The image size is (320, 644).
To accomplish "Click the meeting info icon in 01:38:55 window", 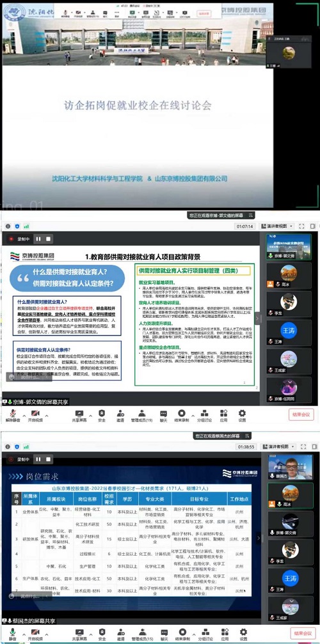I will coord(7,446).
